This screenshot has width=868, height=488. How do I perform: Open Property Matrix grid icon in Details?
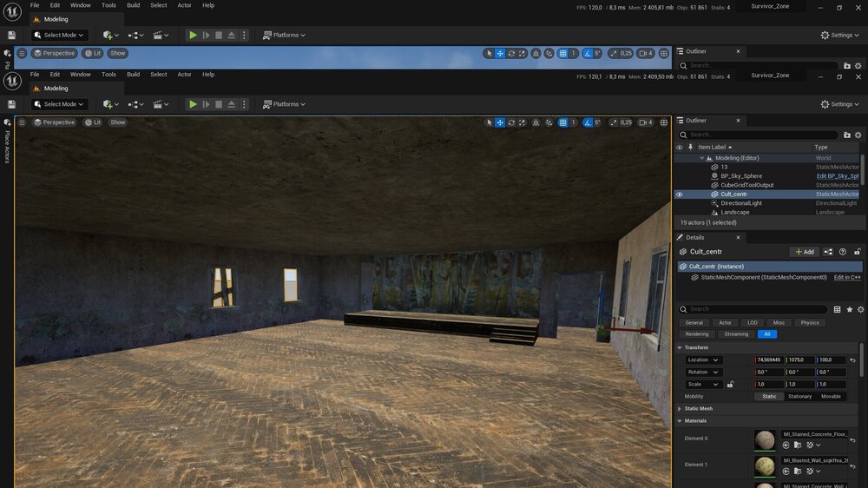click(837, 309)
